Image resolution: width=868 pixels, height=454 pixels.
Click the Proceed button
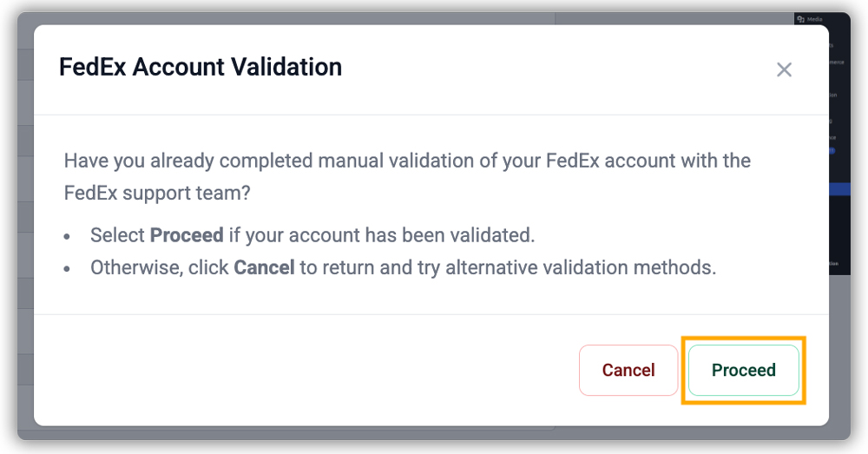[x=743, y=371]
